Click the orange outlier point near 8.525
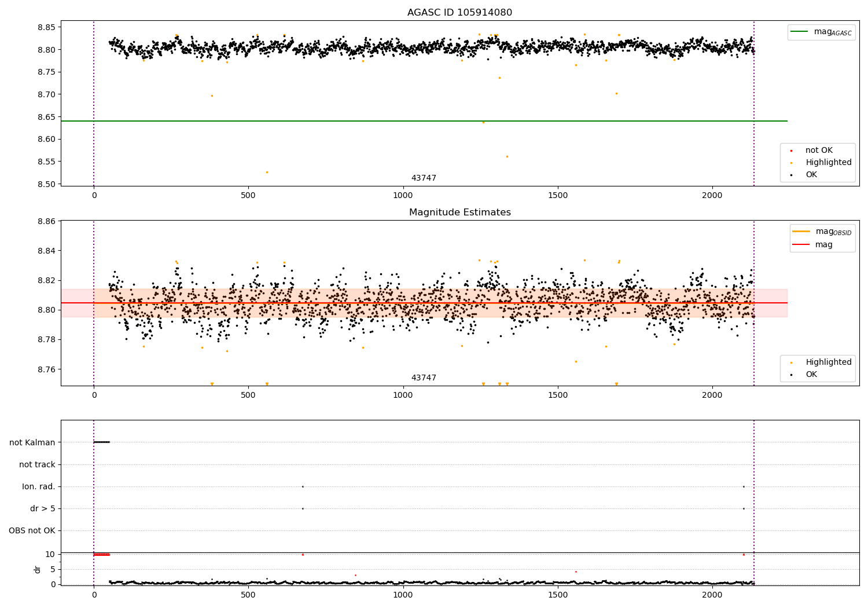868x608 pixels. pos(267,172)
